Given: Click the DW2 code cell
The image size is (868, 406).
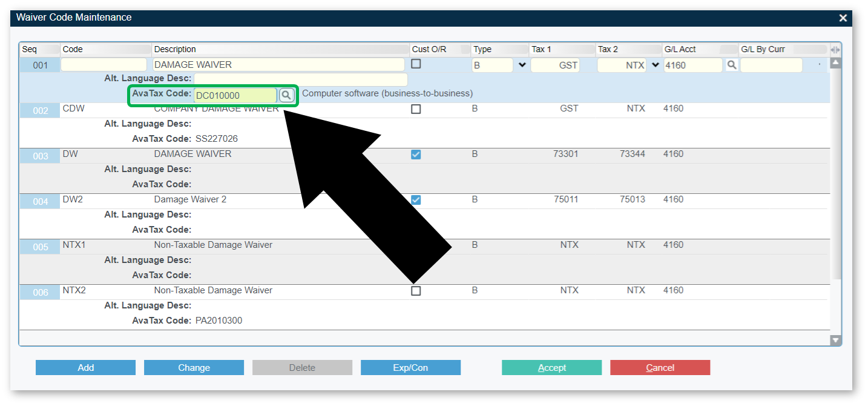Looking at the screenshot, I should (73, 199).
